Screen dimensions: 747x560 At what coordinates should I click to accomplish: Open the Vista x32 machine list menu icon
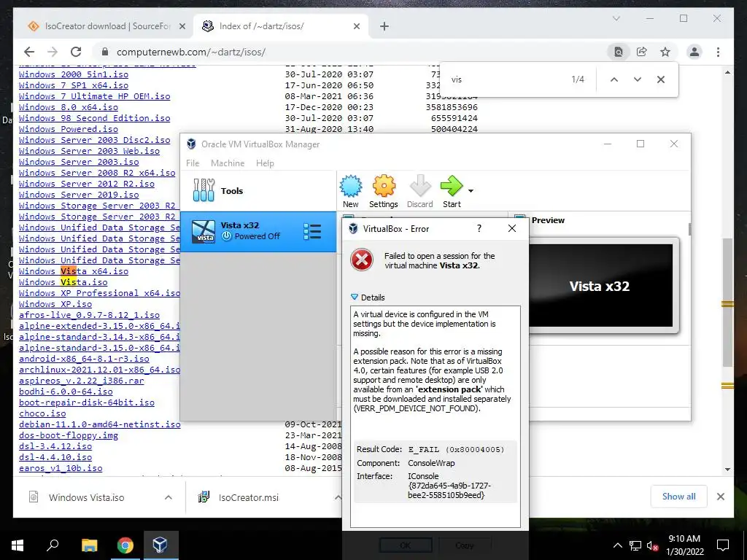pos(312,231)
